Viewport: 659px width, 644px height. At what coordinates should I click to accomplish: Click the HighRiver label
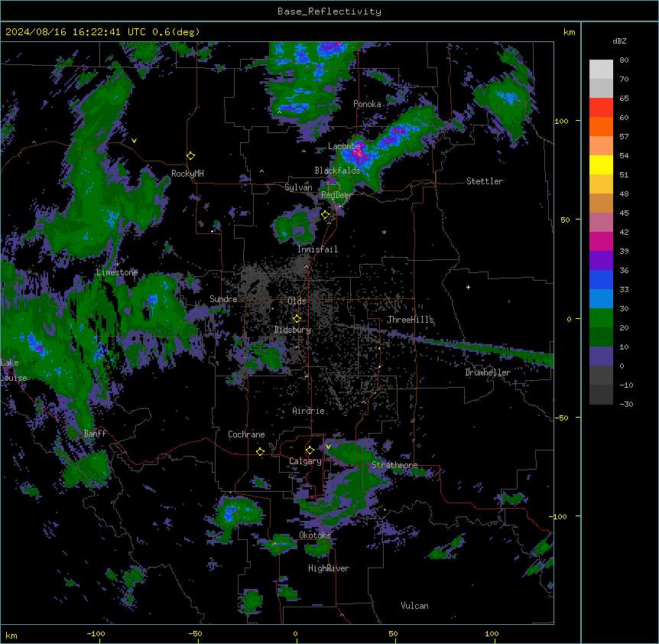point(329,568)
